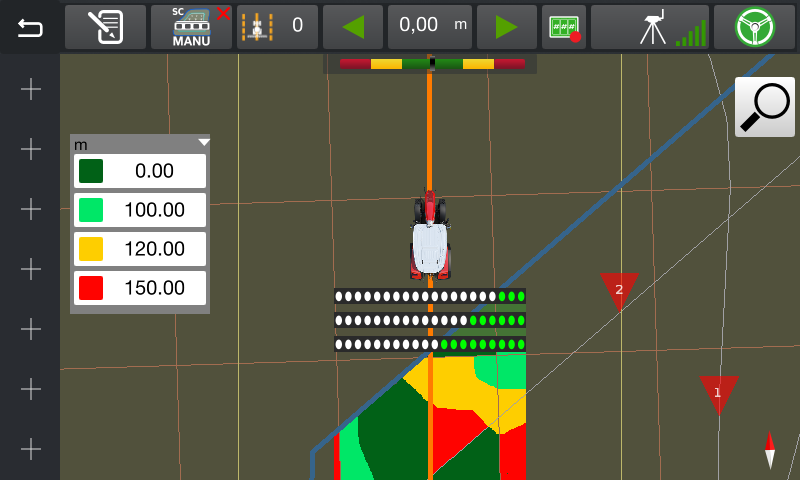This screenshot has height=480, width=800.
Task: Click the tractor icon on the map
Action: [x=430, y=237]
